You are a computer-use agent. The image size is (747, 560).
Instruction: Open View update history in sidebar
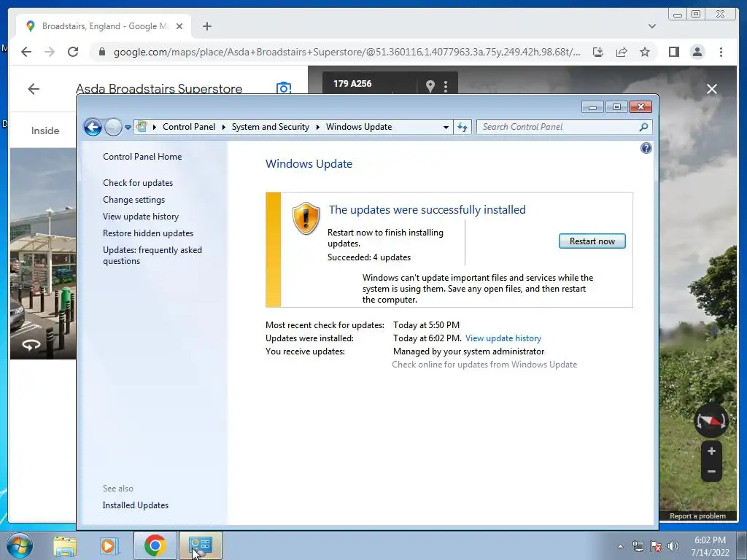tap(141, 216)
